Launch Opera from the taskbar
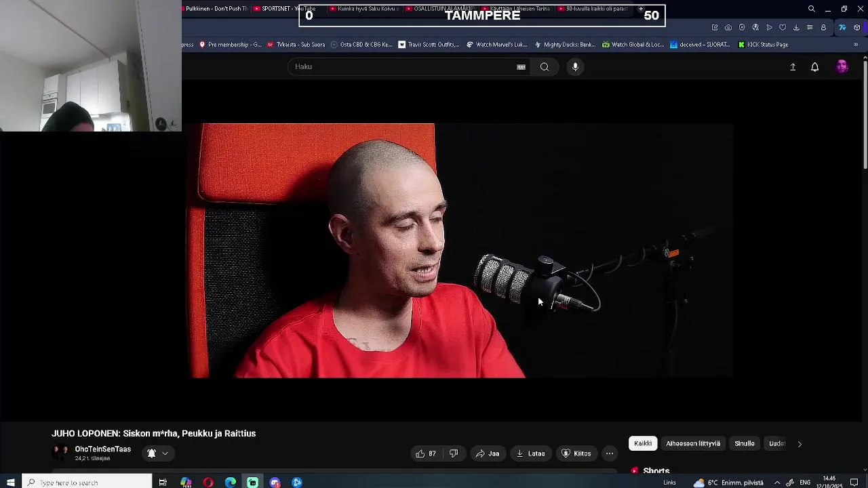The width and height of the screenshot is (868, 488). pyautogui.click(x=208, y=483)
